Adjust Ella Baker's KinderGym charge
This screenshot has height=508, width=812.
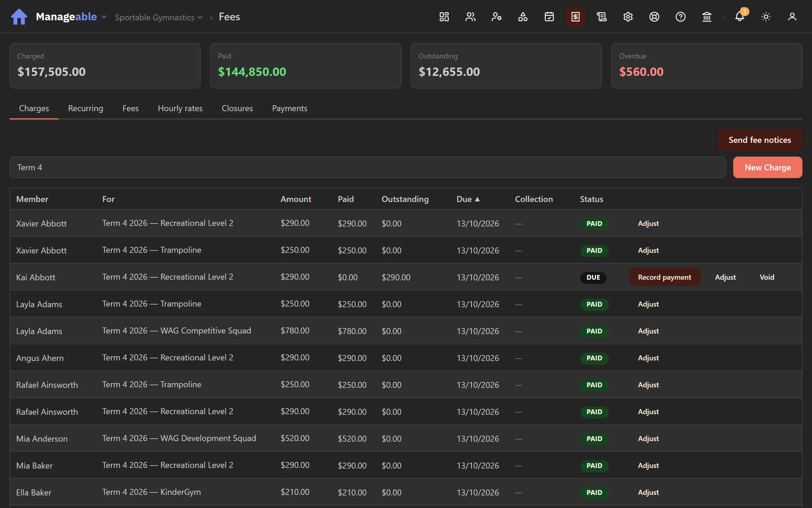click(x=648, y=492)
